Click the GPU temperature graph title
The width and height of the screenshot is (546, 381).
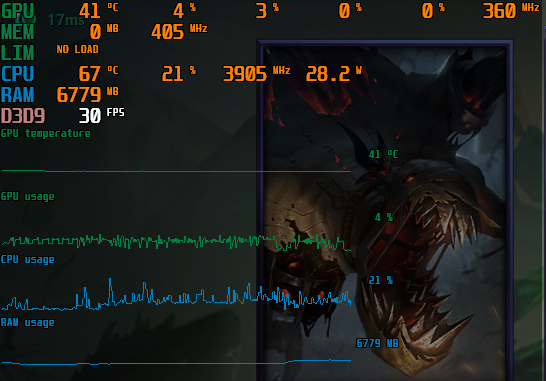46,133
